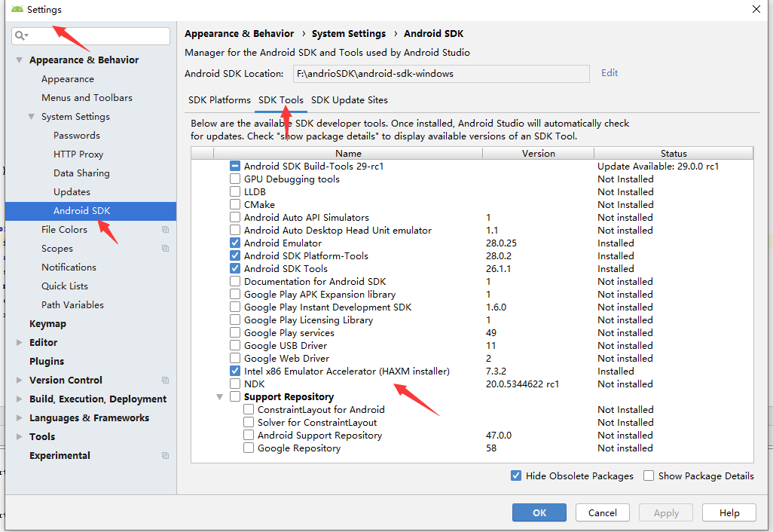Expand the Tools section arrow
This screenshot has width=773, height=532.
20,437
